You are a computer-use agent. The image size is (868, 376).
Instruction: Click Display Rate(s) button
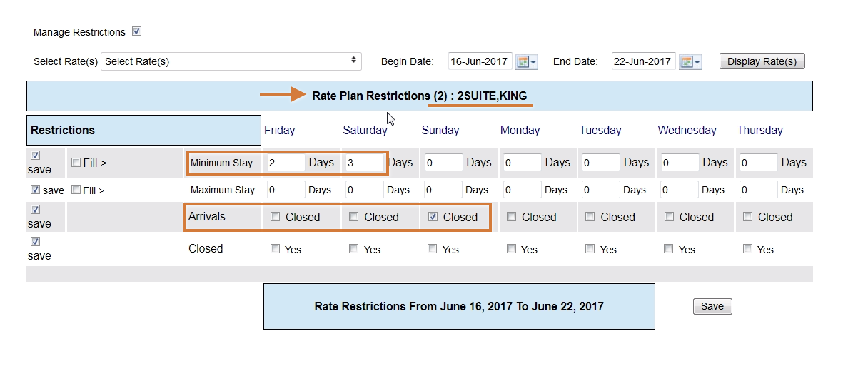pos(762,61)
